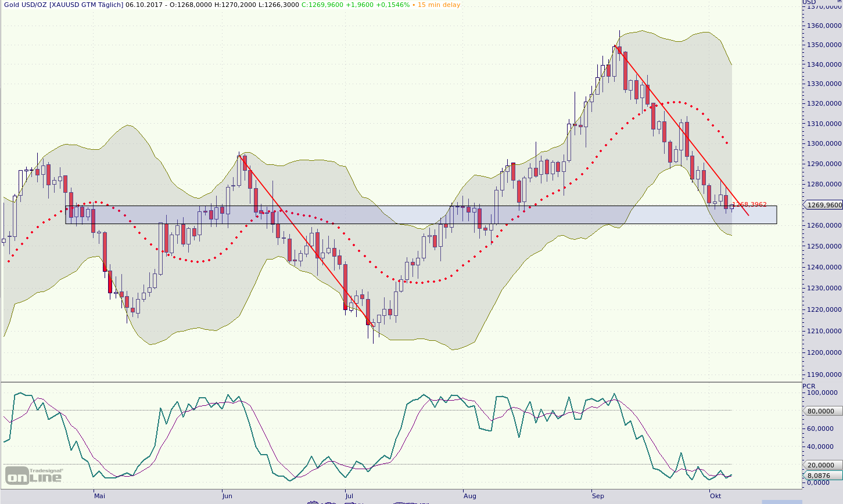Viewport: 843px width, 504px height.
Task: Click the "1240,0000" price axis label
Action: pos(824,267)
